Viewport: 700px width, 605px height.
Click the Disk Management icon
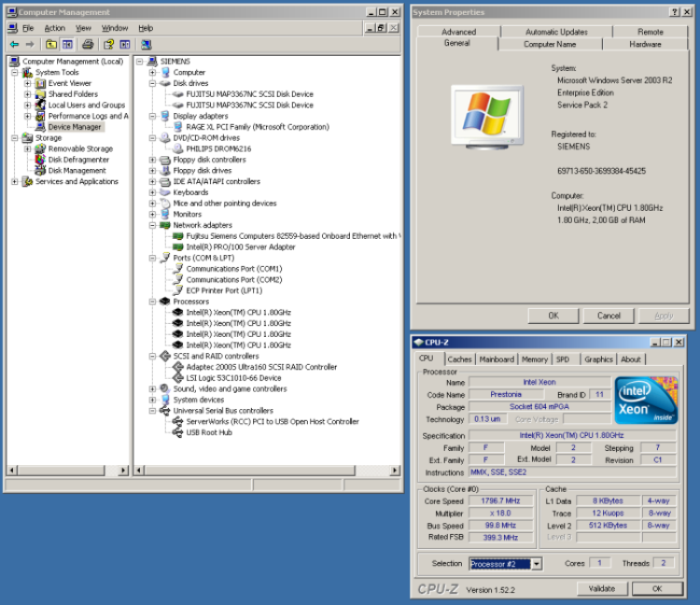click(41, 170)
